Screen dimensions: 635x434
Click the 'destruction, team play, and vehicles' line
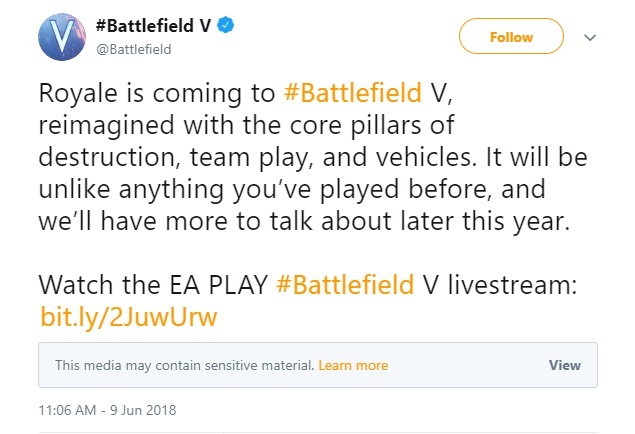pyautogui.click(x=250, y=157)
